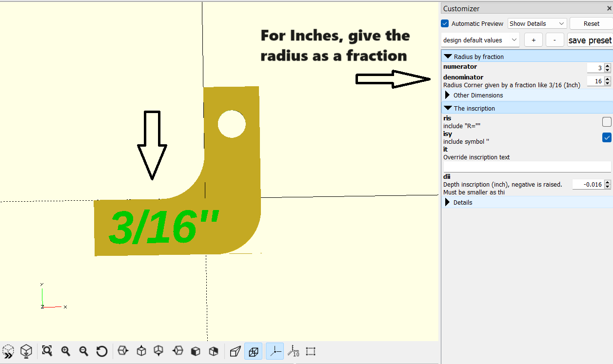Image resolution: width=613 pixels, height=364 pixels.
Task: Click the Reset View rotate icon
Action: click(x=101, y=351)
